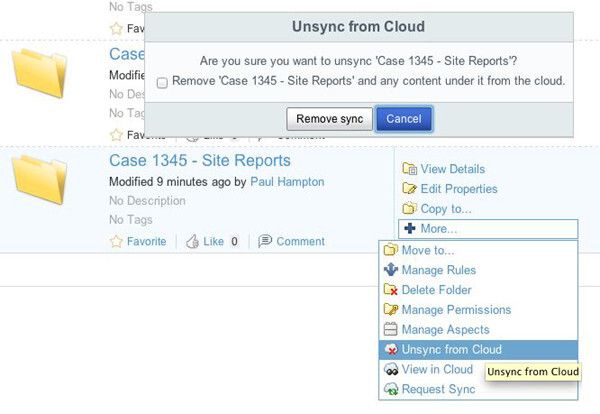Click the Copy to folder icon
Image resolution: width=600 pixels, height=414 pixels.
click(409, 209)
